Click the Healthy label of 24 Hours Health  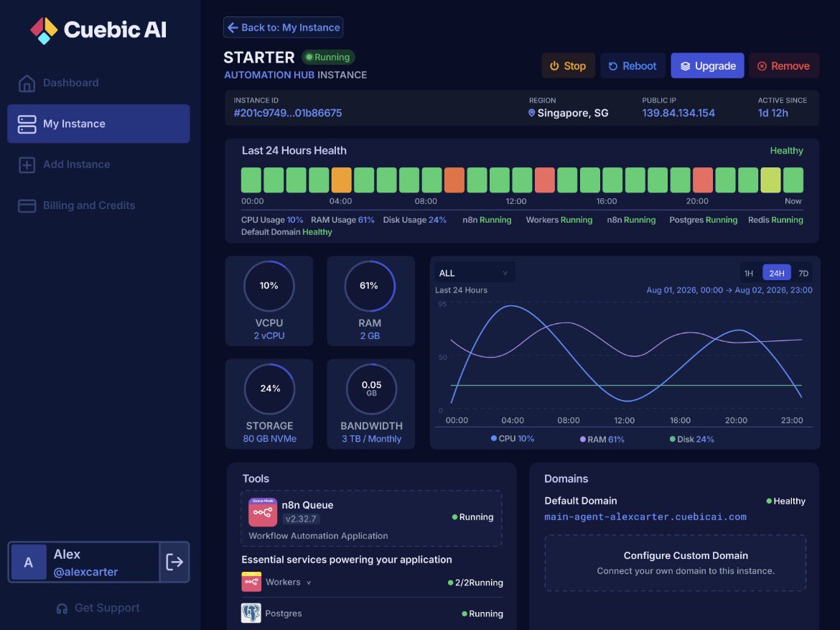pyautogui.click(x=786, y=151)
